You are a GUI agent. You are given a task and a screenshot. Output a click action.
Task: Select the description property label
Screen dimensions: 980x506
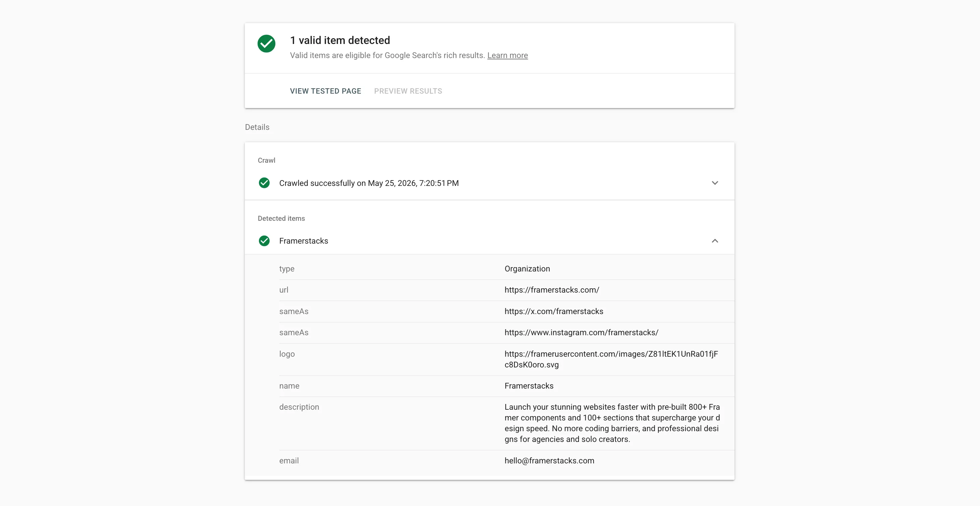coord(299,407)
